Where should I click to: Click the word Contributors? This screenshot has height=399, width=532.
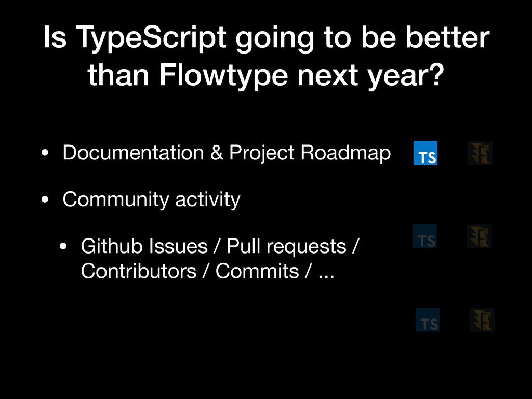click(x=139, y=271)
